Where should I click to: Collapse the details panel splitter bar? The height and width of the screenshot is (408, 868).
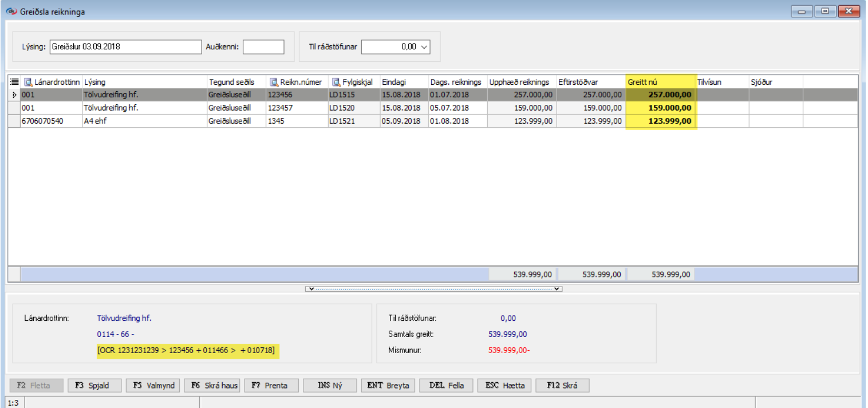coord(434,289)
